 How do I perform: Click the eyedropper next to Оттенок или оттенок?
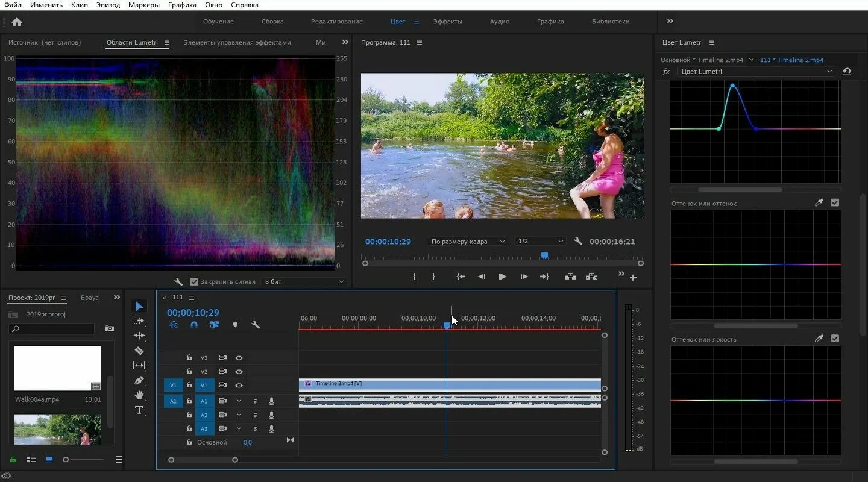click(819, 203)
